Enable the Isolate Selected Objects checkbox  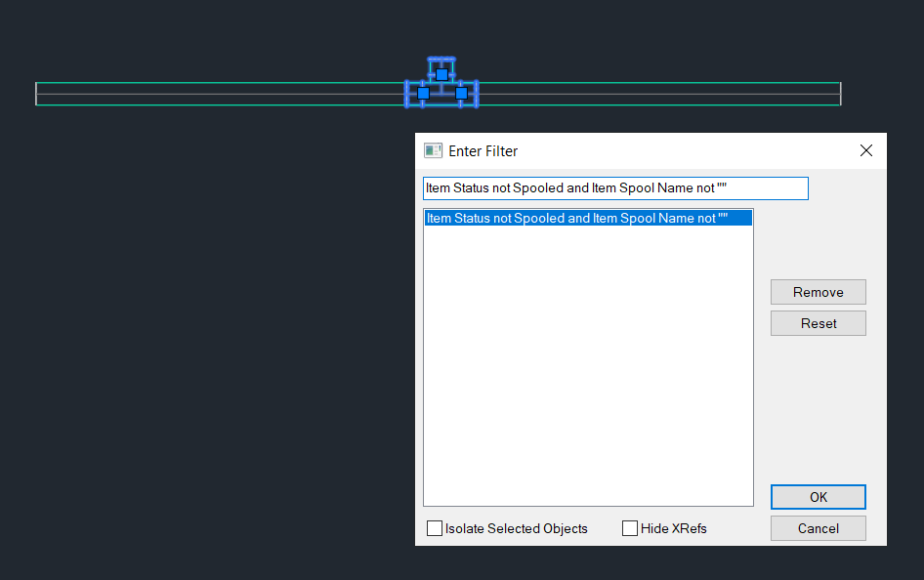coord(434,528)
